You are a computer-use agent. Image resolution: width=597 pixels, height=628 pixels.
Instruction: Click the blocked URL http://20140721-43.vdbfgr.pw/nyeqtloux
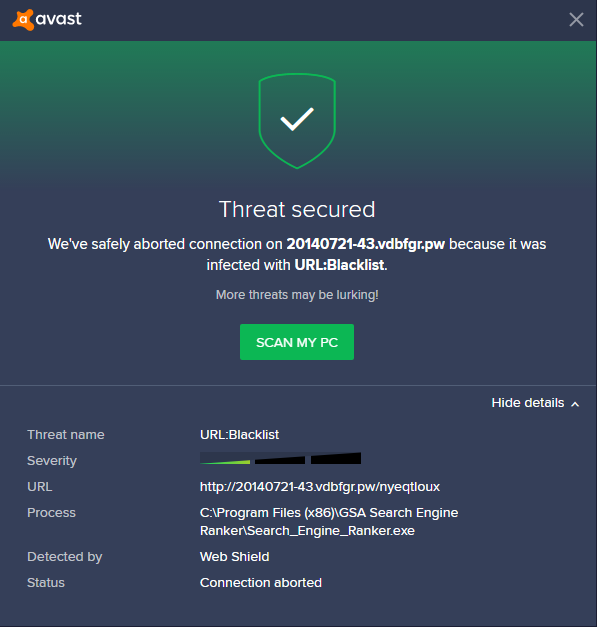tap(320, 487)
